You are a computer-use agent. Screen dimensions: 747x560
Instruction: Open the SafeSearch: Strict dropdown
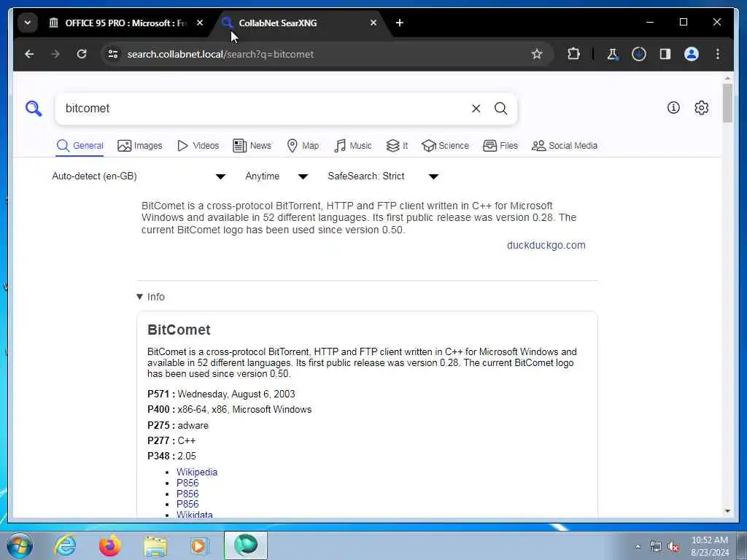(382, 176)
